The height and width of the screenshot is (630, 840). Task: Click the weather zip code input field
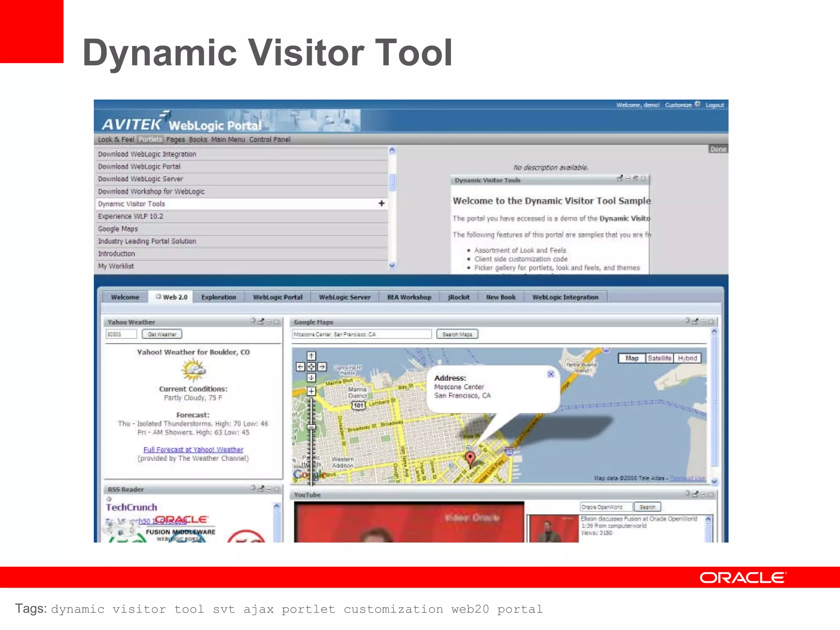point(121,334)
